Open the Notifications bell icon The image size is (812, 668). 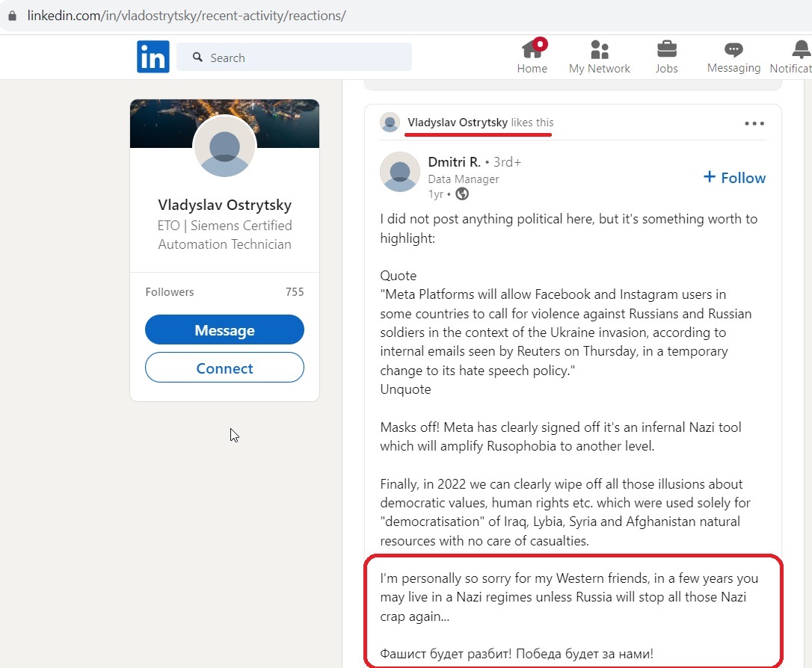click(801, 49)
